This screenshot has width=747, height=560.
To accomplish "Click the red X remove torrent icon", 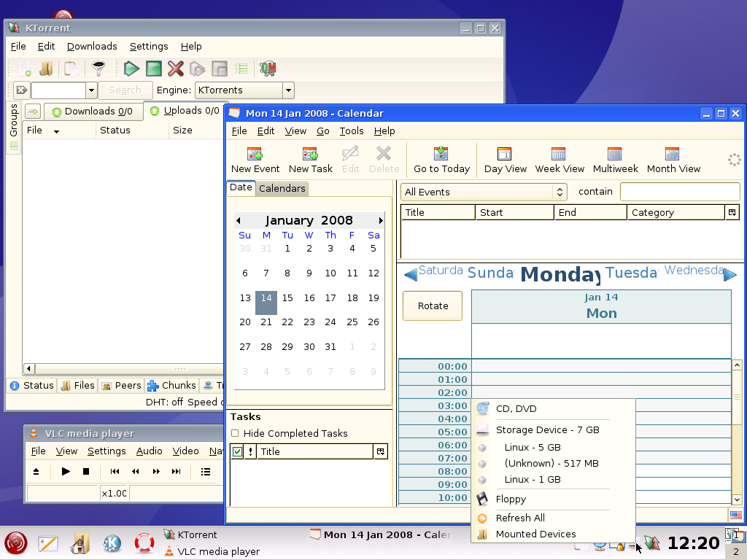I will click(x=175, y=69).
